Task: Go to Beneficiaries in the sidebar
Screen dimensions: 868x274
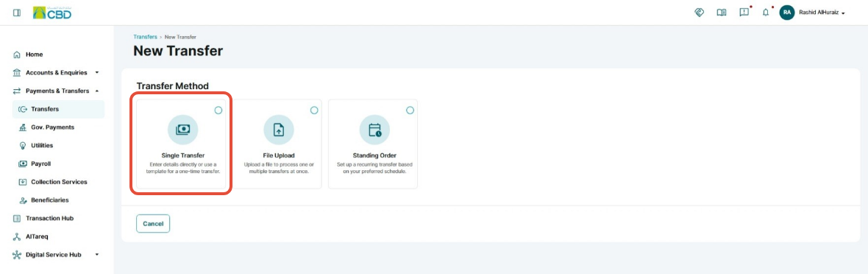Action: tap(50, 200)
